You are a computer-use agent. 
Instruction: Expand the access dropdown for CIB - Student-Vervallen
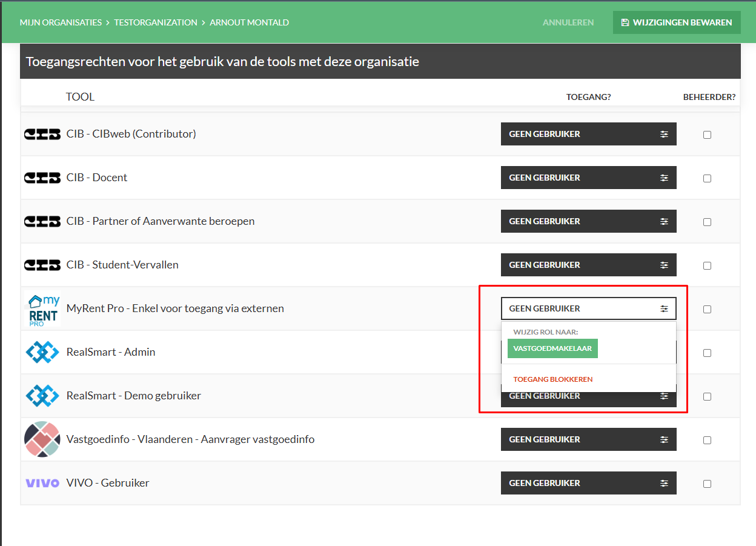click(588, 265)
